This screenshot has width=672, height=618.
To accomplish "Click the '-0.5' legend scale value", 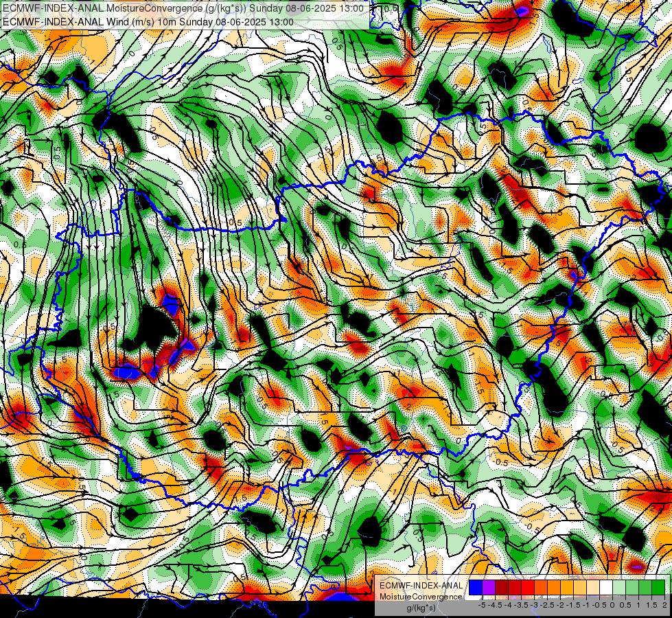I will tap(599, 605).
